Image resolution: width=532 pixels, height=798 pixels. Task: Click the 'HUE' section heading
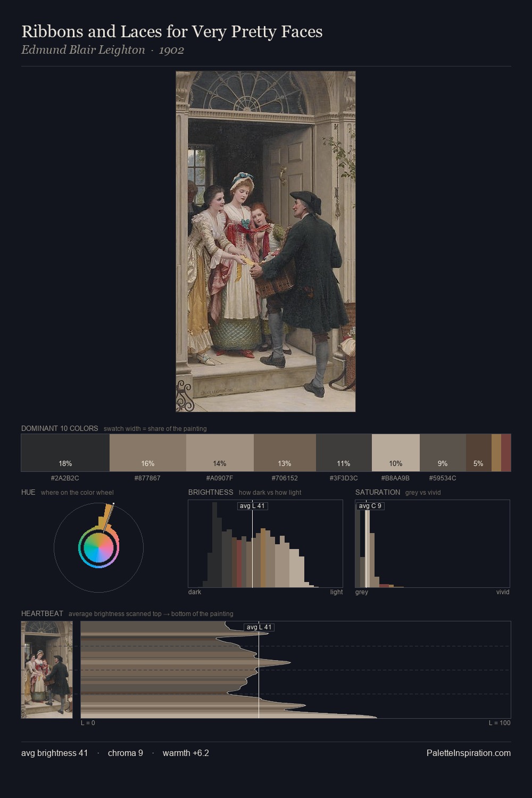(28, 492)
